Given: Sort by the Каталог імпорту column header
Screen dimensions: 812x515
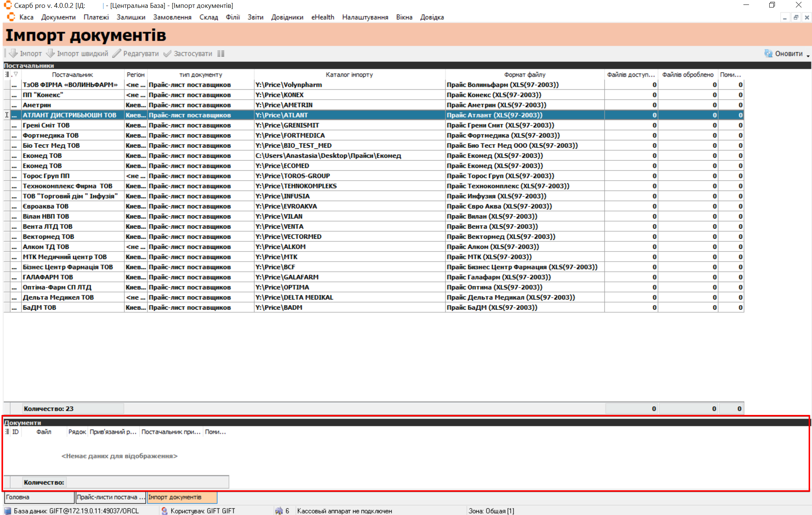Looking at the screenshot, I should click(x=349, y=75).
